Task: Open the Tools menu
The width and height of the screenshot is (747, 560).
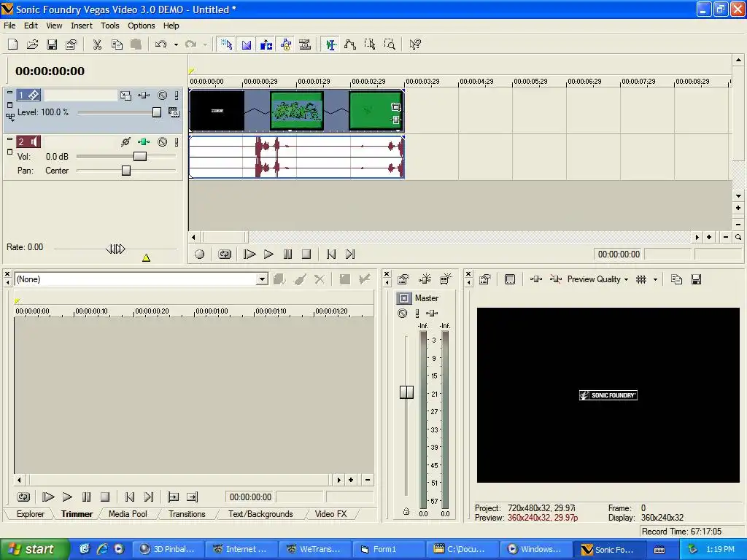Action: click(109, 26)
